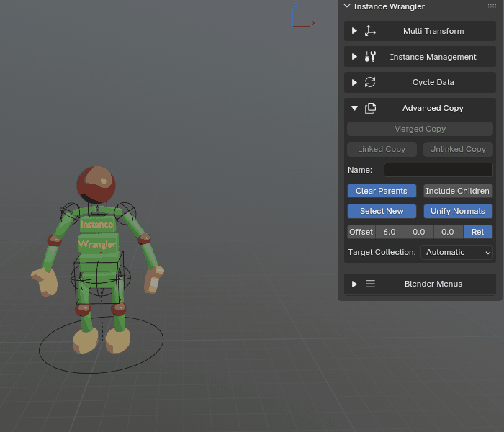Focus the Name text field
The height and width of the screenshot is (432, 504).
tap(438, 170)
